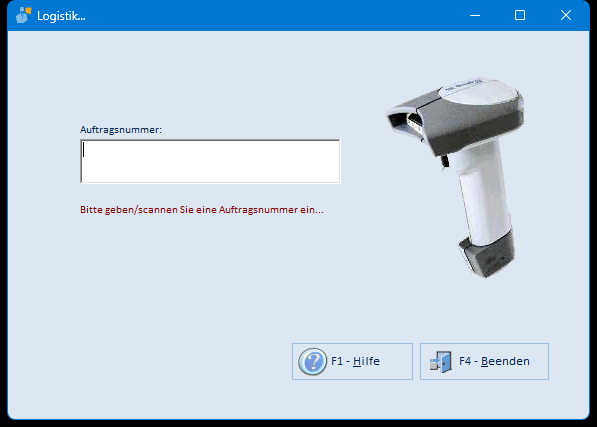Minimize the Logistik window
Image resolution: width=597 pixels, height=427 pixels.
click(x=475, y=16)
